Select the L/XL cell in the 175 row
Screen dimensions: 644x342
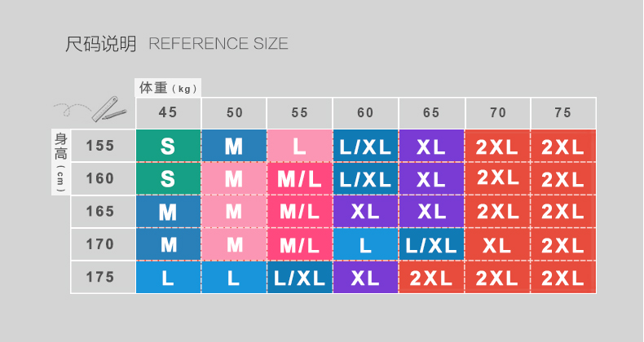[300, 277]
